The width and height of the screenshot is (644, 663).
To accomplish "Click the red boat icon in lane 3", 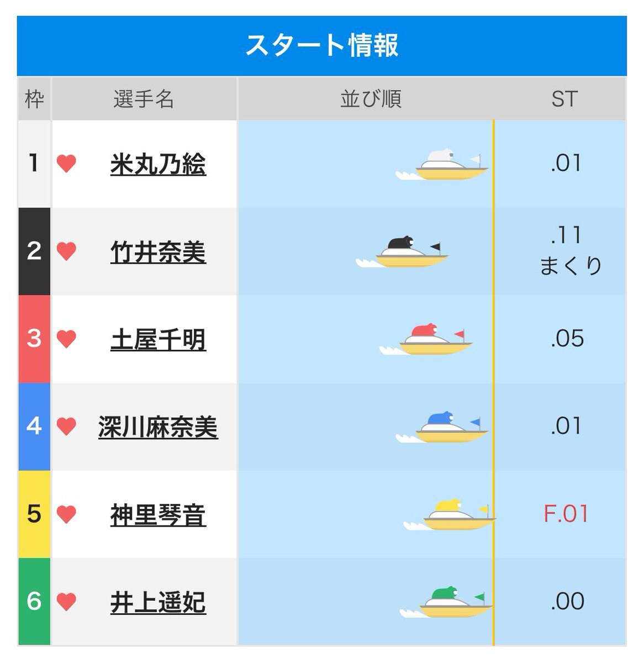I will (426, 339).
